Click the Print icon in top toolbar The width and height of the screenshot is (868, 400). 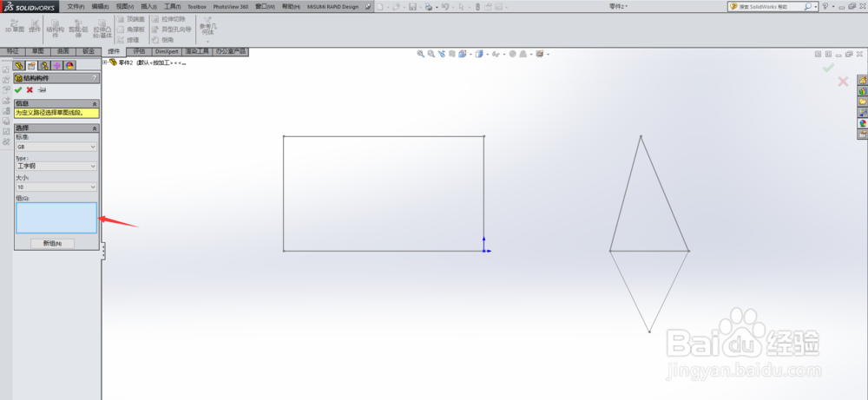[429, 7]
